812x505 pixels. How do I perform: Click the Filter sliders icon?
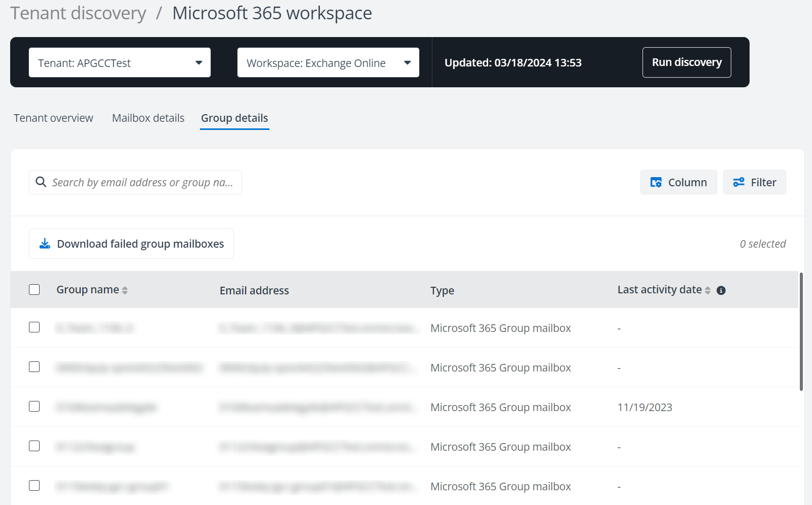click(x=739, y=182)
